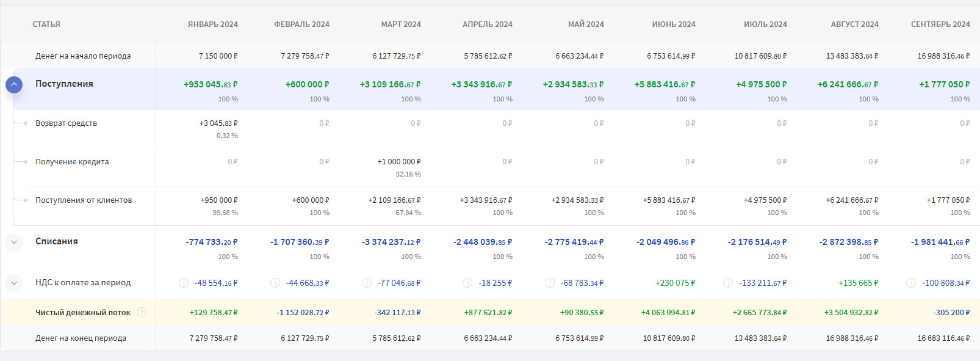Click warning icon beside July НДС -133 211.67

728,283
